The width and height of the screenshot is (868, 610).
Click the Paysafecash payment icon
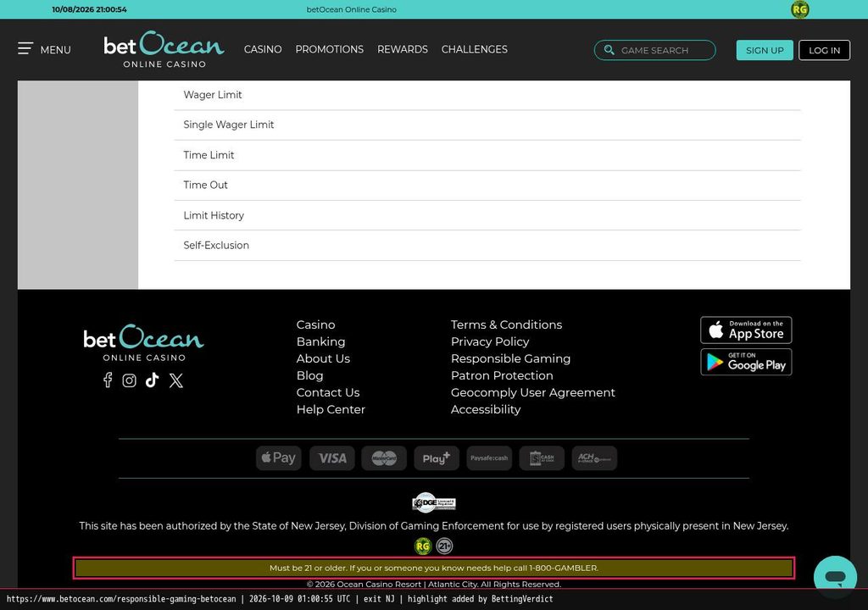pyautogui.click(x=489, y=458)
